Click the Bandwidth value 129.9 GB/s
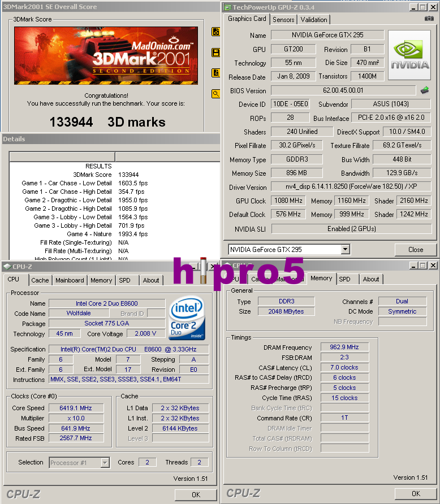 (402, 173)
